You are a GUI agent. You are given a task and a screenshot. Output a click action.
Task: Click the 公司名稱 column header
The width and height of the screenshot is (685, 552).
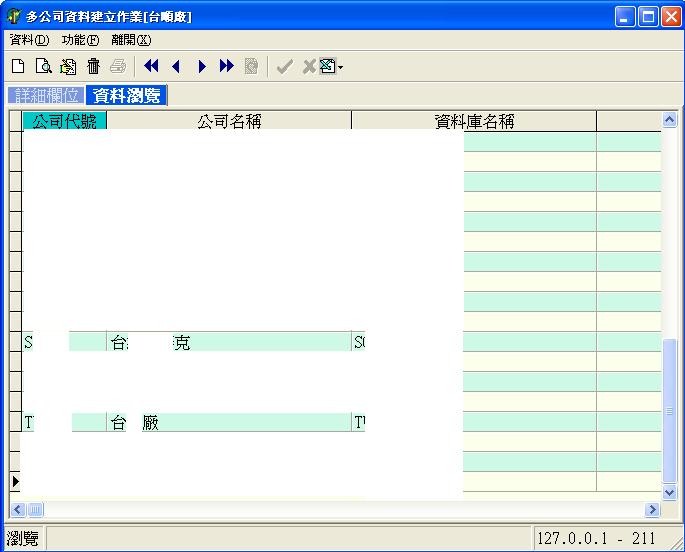tap(229, 121)
